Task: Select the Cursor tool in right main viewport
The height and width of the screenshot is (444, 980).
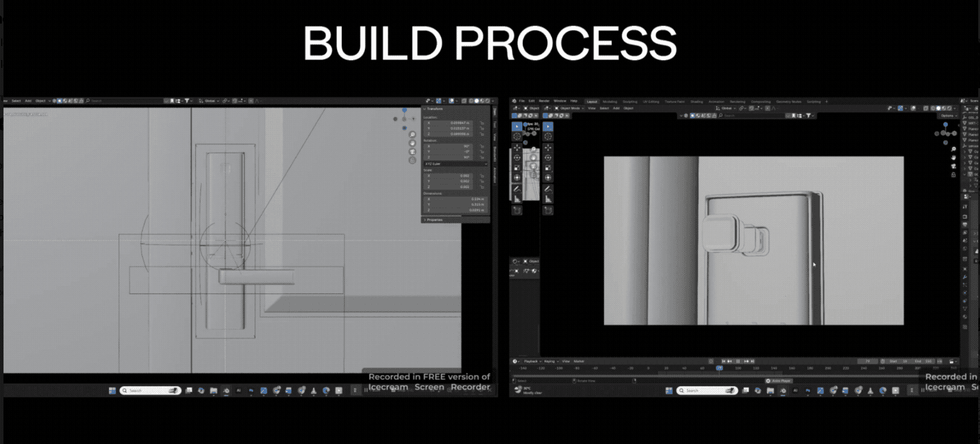Action: coord(548,136)
